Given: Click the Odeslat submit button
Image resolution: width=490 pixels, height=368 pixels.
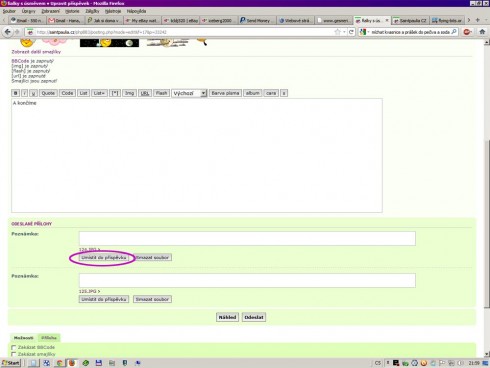Looking at the screenshot, I should coord(254,317).
